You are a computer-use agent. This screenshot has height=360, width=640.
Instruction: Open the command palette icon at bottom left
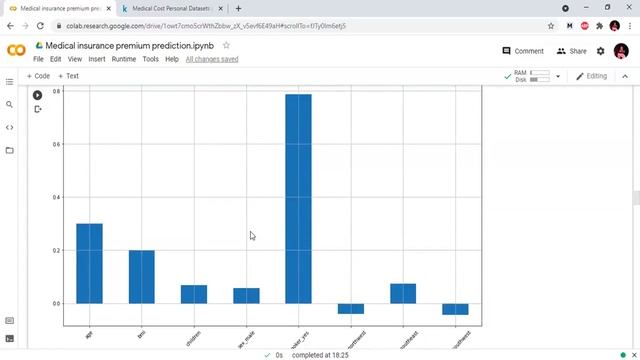[9, 320]
